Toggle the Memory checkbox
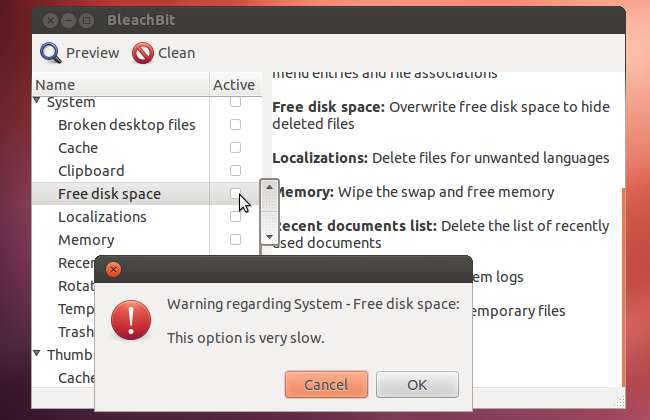This screenshot has height=420, width=650. 235,240
